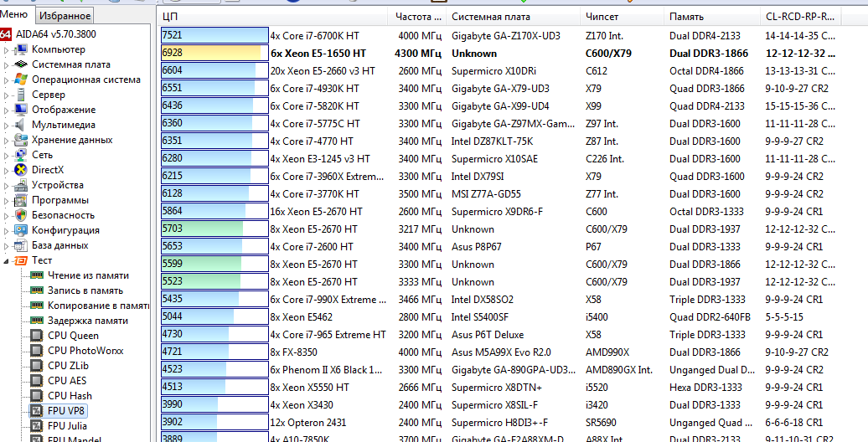The width and height of the screenshot is (868, 442).
Task: Click the Копирование в памяти RAM icon
Action: coord(37,306)
